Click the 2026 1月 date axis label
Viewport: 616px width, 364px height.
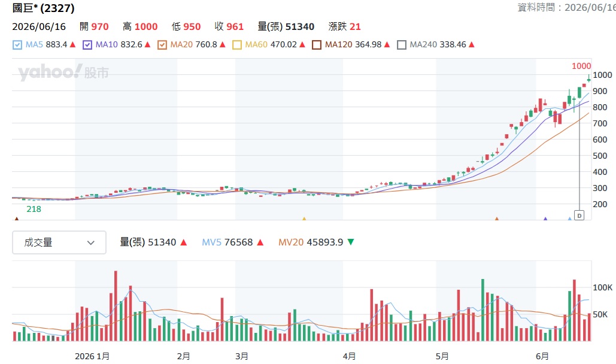coord(92,357)
